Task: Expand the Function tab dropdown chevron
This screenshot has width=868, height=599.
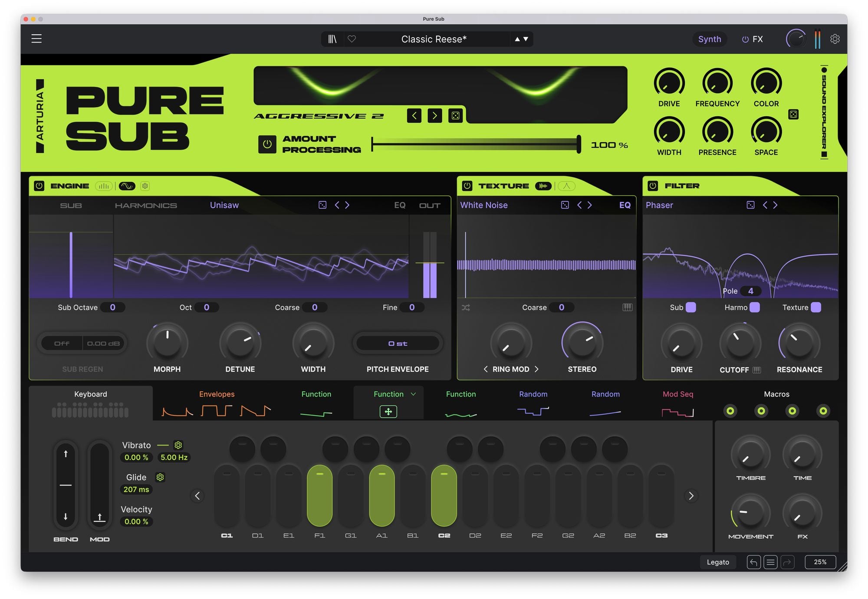Action: click(x=413, y=394)
